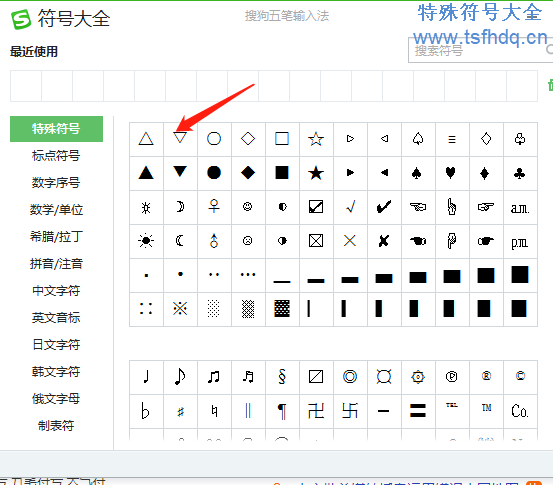Select the bold check mark symbol
Viewport: 553px width, 485px height.
click(384, 207)
